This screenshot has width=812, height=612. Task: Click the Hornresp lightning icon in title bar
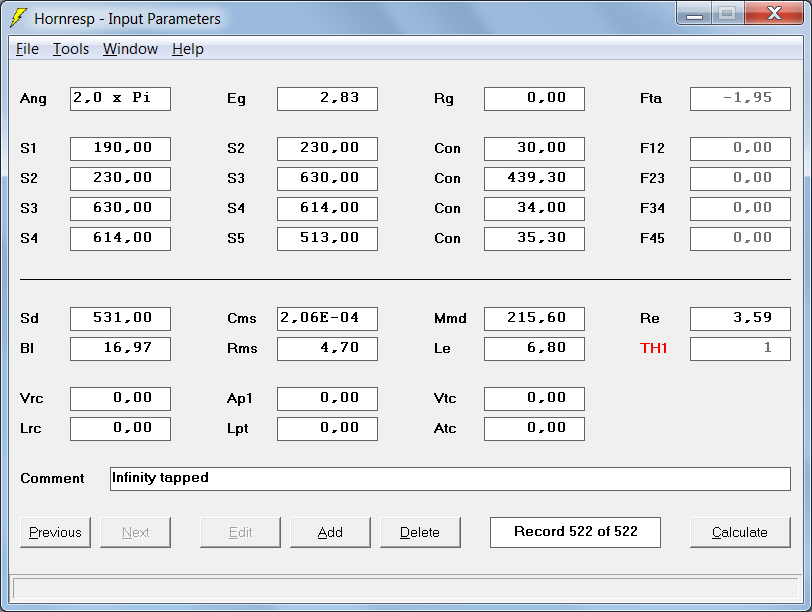tap(18, 18)
